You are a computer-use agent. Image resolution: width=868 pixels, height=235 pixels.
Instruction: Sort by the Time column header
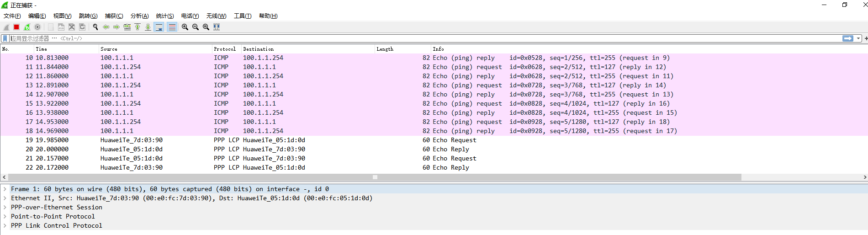(x=67, y=49)
